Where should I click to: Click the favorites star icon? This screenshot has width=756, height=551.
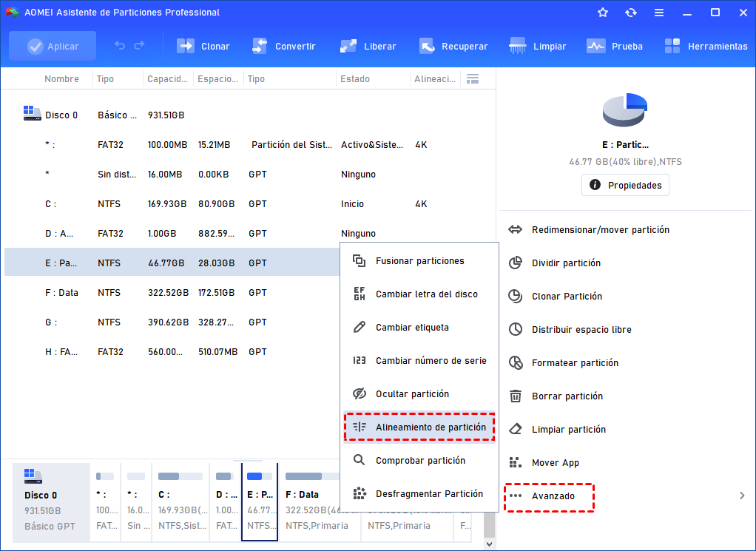603,13
